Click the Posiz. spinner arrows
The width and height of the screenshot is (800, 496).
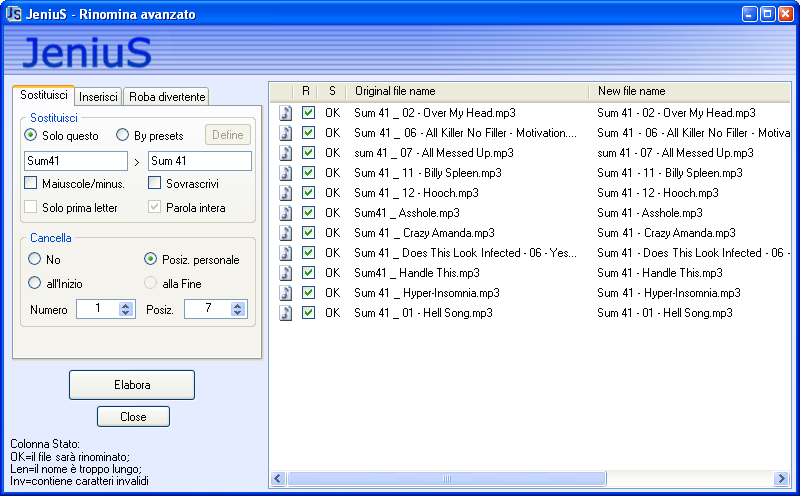(x=237, y=309)
